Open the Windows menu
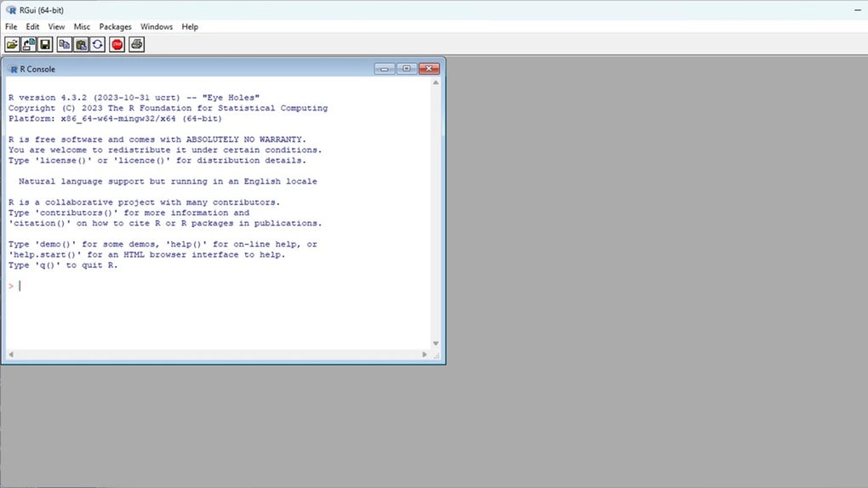Viewport: 868px width, 488px height. point(156,26)
